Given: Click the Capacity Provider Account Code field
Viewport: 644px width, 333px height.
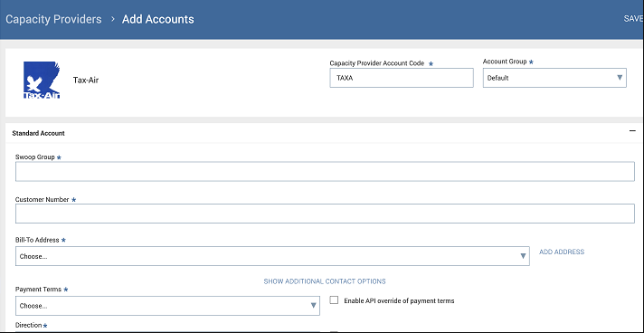Looking at the screenshot, I should 402,78.
